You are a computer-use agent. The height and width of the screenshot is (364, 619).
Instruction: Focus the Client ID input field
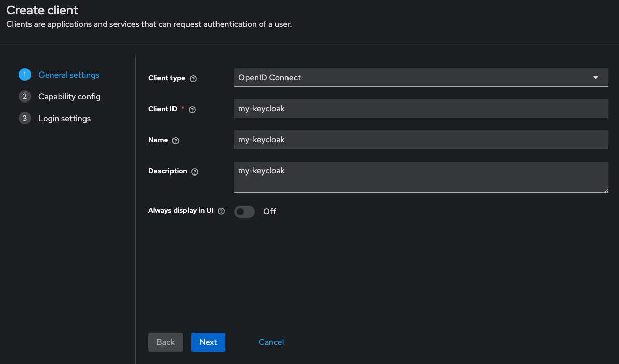click(x=421, y=109)
